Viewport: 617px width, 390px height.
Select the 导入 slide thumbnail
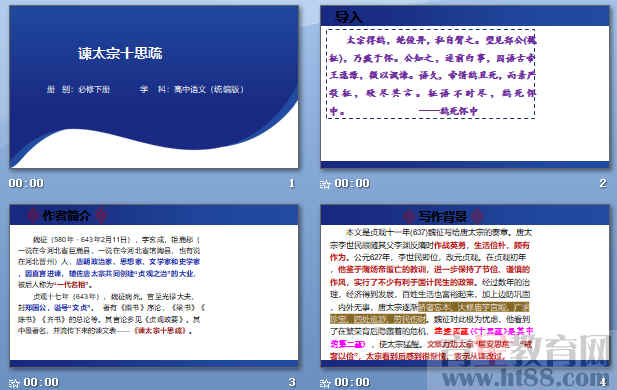(x=465, y=87)
